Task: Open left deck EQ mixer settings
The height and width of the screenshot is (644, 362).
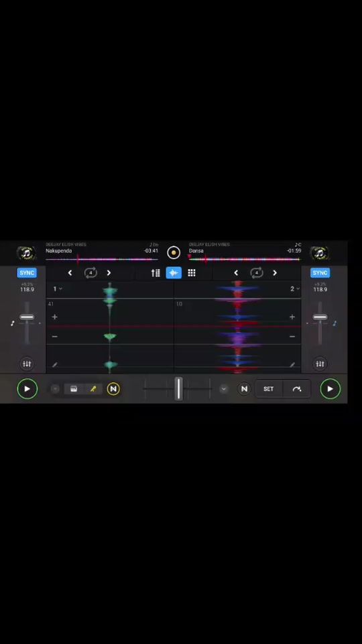Action: (27, 364)
